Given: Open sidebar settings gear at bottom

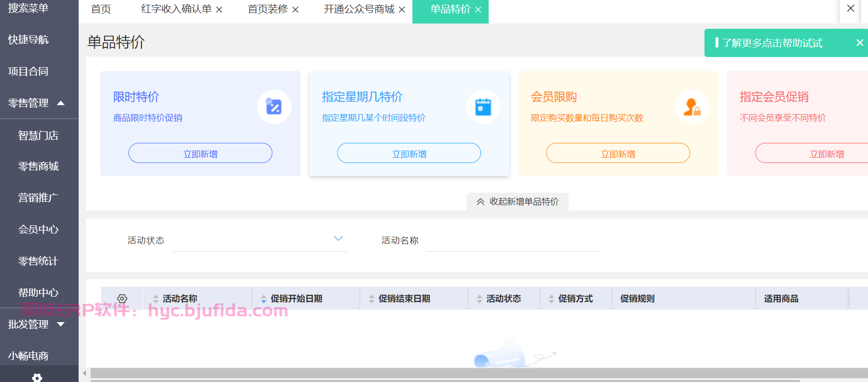Looking at the screenshot, I should [x=37, y=378].
